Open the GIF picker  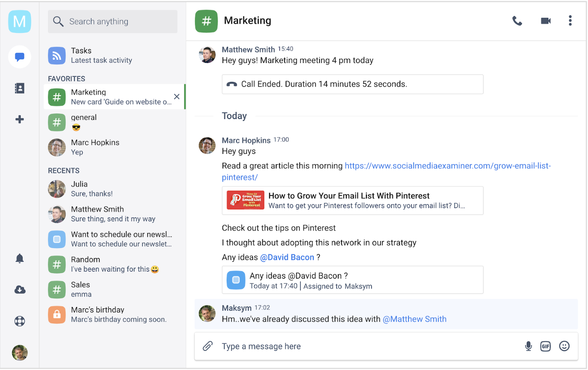coord(545,346)
